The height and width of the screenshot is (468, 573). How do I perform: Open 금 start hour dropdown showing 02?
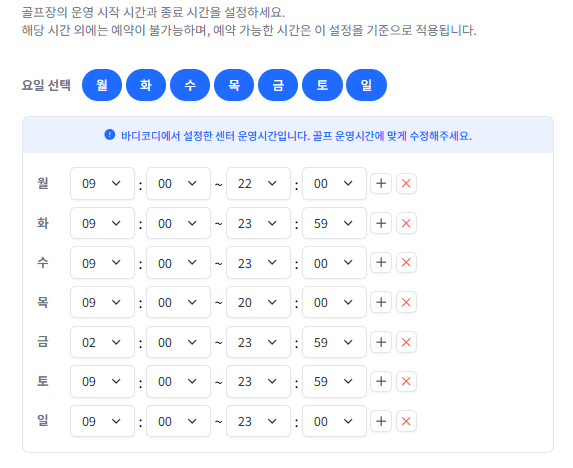coord(102,342)
